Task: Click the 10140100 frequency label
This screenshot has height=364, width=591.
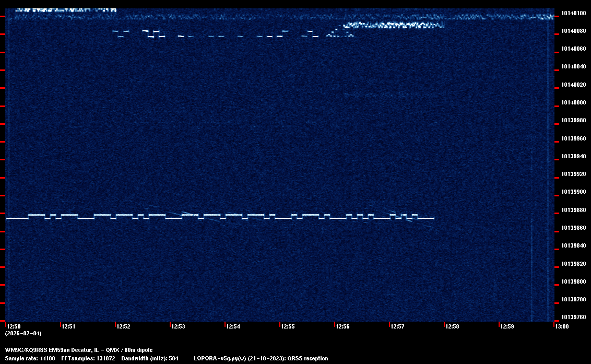Action: pos(573,13)
